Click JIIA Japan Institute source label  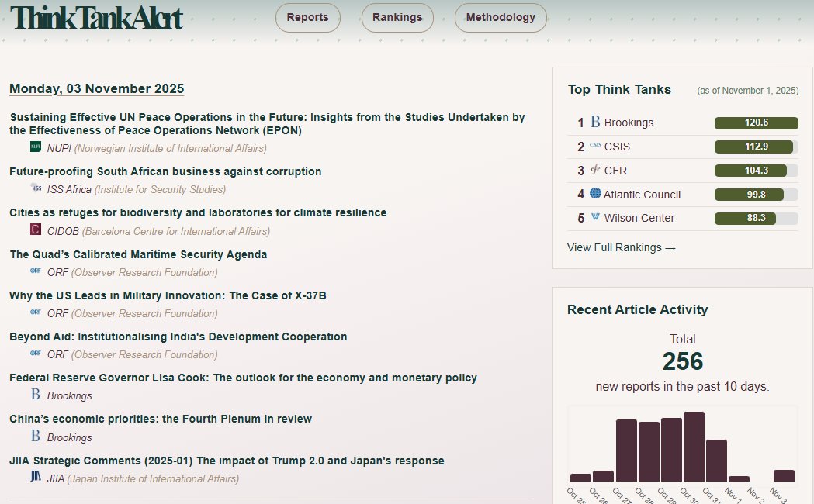click(143, 478)
